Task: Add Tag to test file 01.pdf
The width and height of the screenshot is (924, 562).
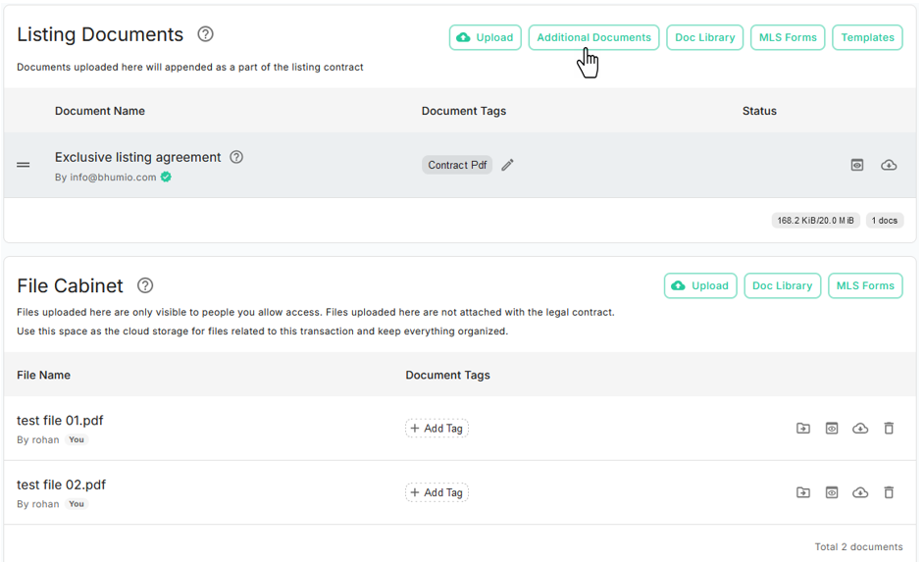Action: [436, 429]
